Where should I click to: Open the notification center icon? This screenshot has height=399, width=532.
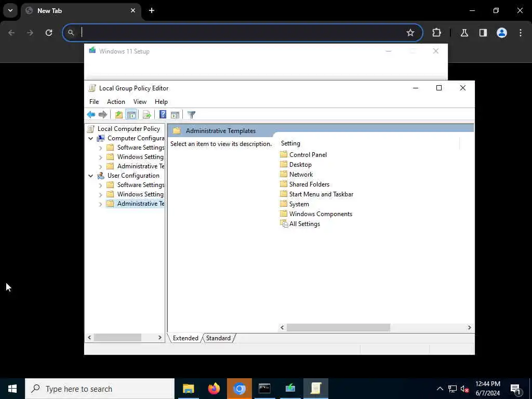tap(515, 389)
